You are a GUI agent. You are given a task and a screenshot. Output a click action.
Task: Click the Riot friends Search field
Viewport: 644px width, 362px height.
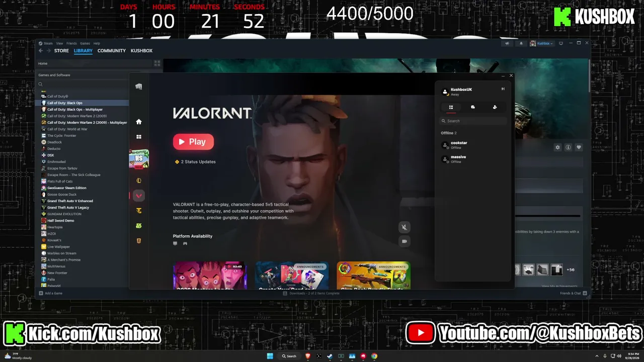tap(473, 121)
